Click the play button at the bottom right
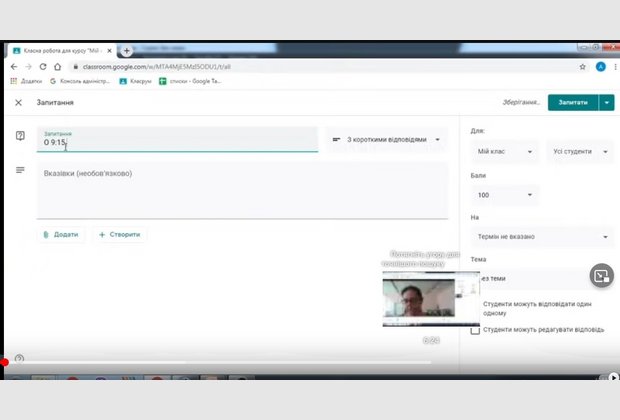 pos(614,377)
